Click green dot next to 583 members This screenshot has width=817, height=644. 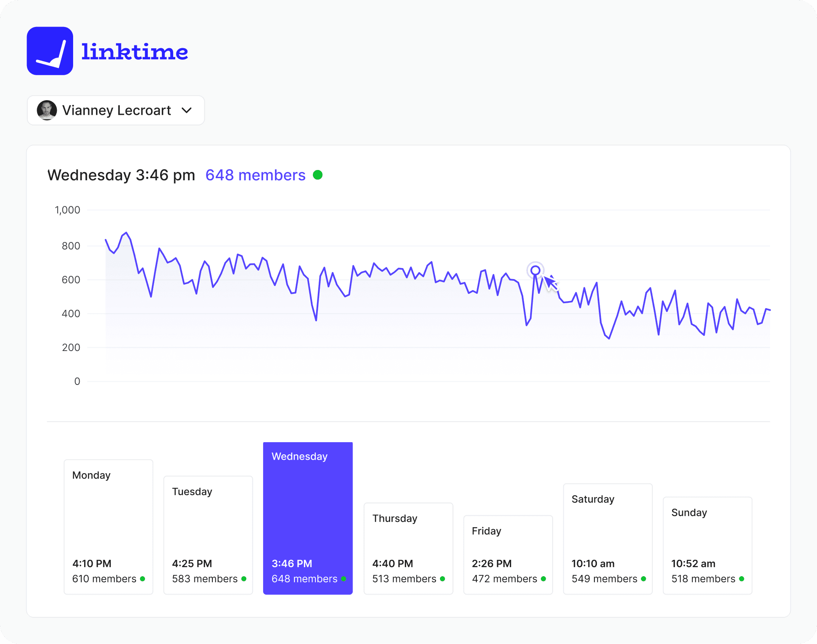[x=244, y=579]
